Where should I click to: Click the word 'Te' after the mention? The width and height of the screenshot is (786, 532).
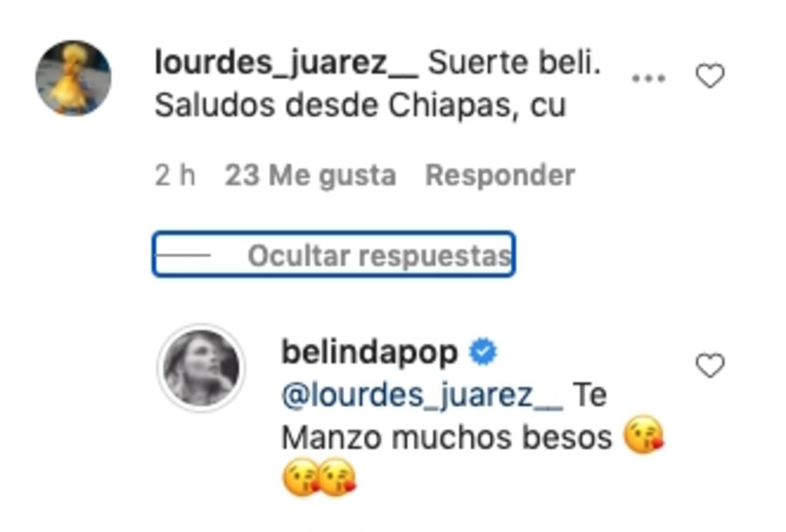589,395
